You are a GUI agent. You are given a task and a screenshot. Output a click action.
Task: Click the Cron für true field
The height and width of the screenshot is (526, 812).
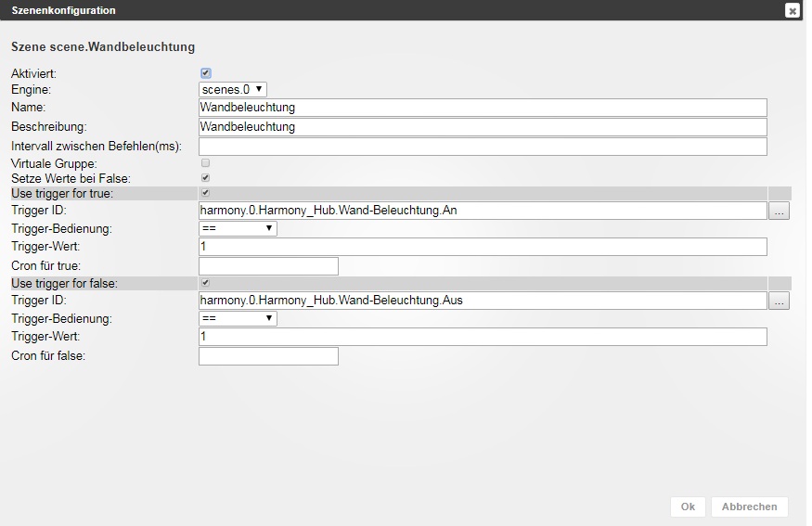pyautogui.click(x=268, y=266)
